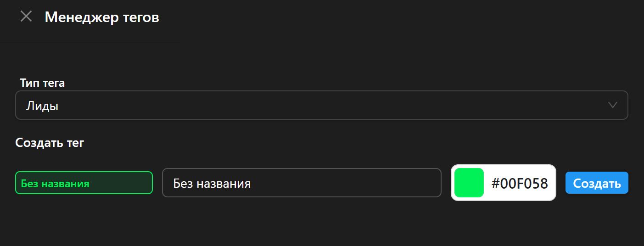Click the "Тип тега" field label

pos(42,83)
